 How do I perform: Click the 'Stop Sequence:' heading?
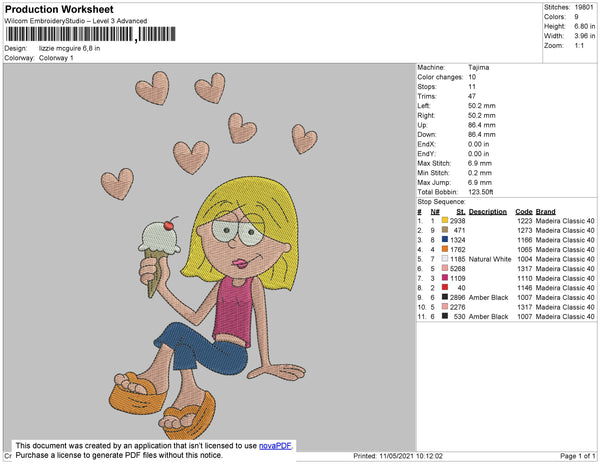pyautogui.click(x=441, y=202)
